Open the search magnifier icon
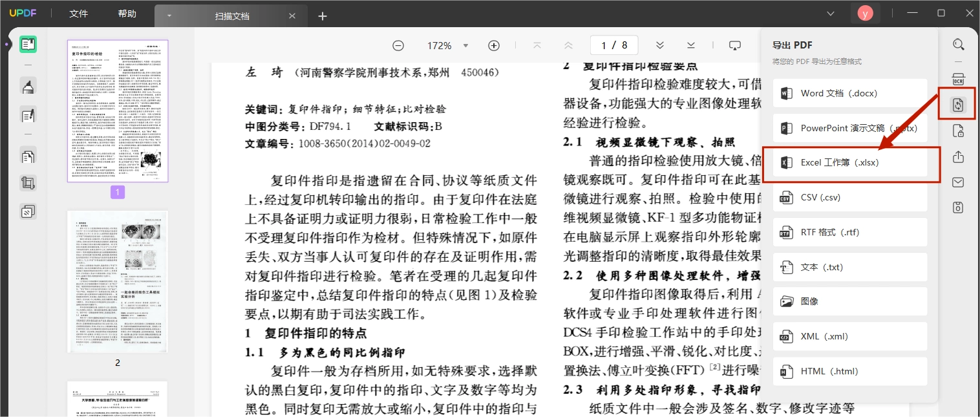Viewport: 980px width, 417px height. point(958,45)
